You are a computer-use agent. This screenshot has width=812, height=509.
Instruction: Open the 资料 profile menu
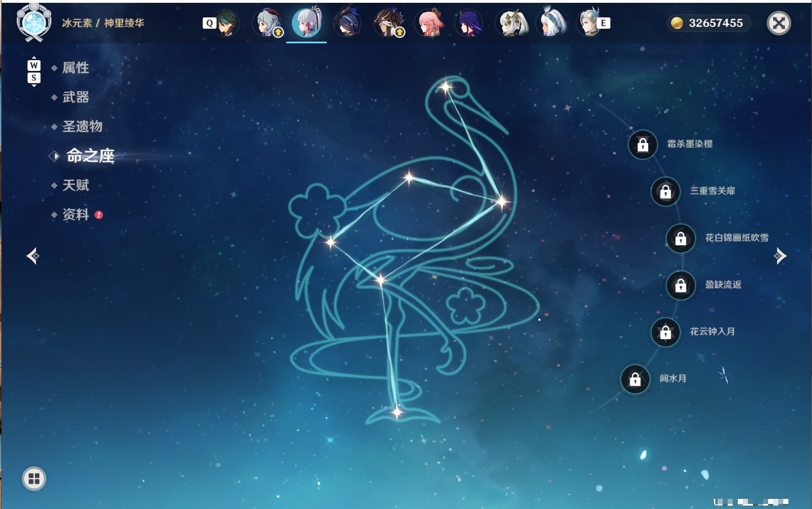[x=75, y=214]
